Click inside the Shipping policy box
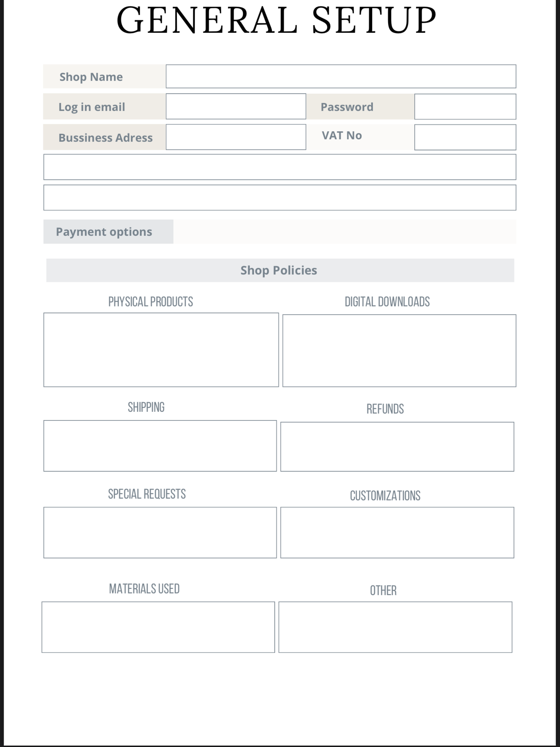The height and width of the screenshot is (747, 560). (x=160, y=446)
